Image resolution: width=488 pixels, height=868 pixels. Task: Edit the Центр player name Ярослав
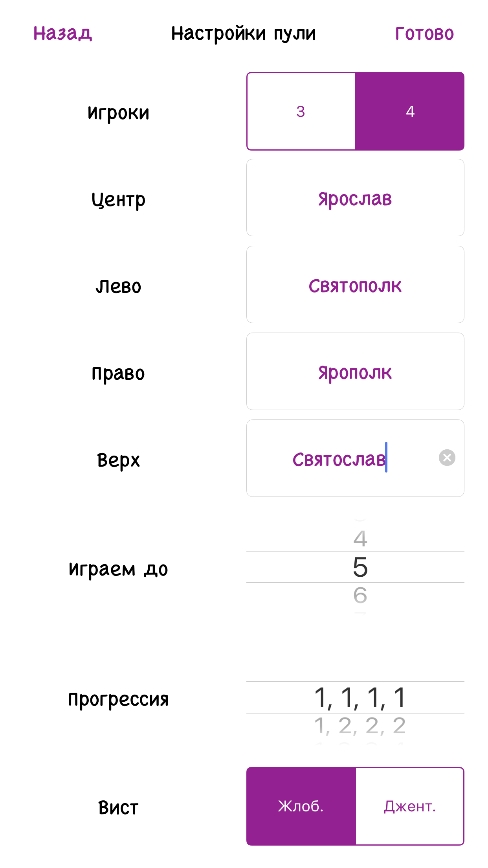[x=355, y=198]
